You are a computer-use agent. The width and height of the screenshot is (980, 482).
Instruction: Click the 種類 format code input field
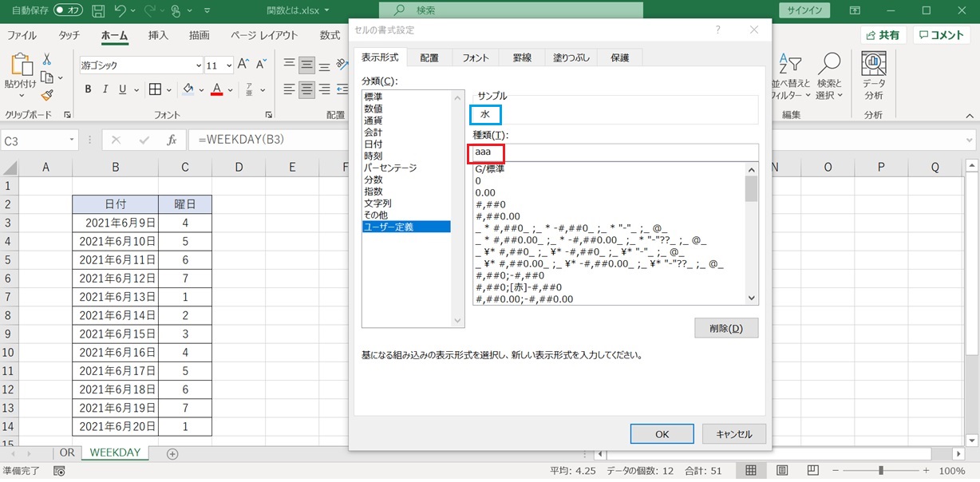(x=614, y=152)
